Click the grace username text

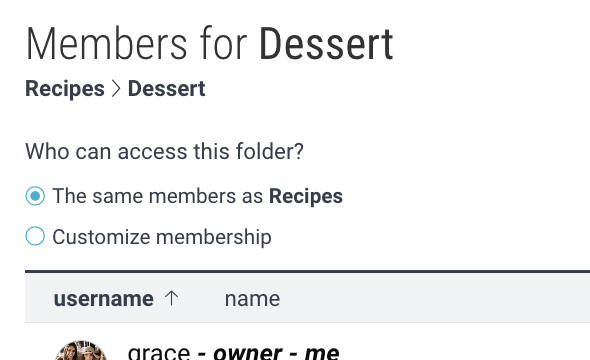click(x=159, y=353)
